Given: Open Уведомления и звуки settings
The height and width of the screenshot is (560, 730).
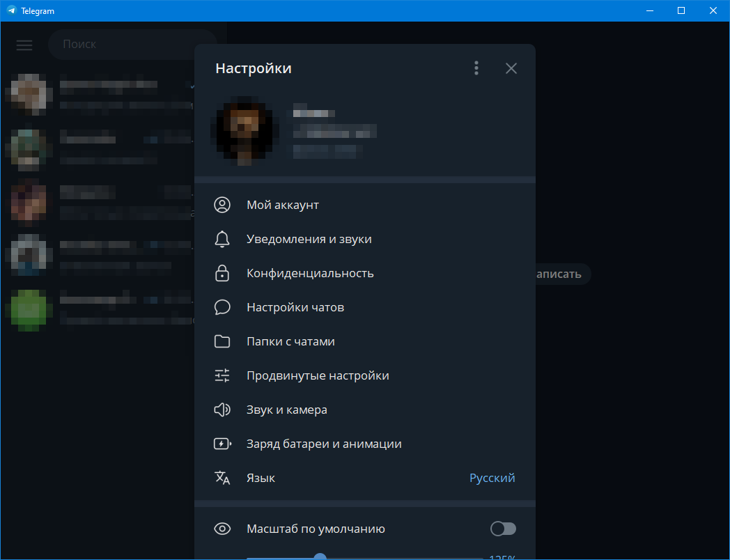Looking at the screenshot, I should 364,239.
